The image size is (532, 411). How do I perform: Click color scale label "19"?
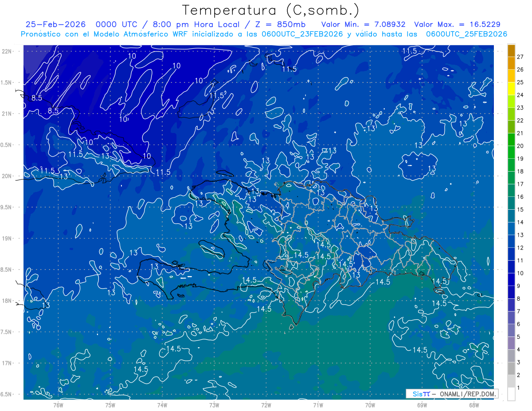click(520, 159)
